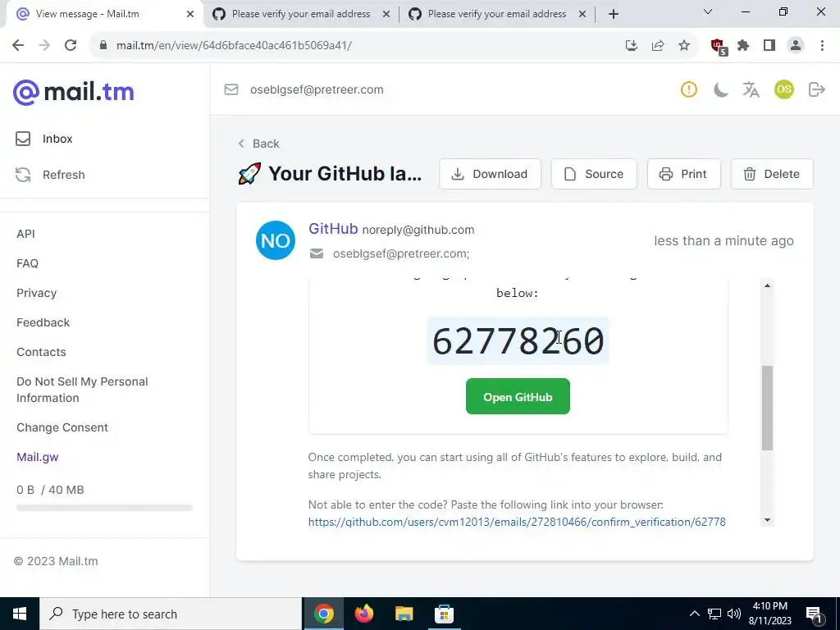The image size is (840, 630).
Task: Click the taskbar search box
Action: click(x=171, y=614)
